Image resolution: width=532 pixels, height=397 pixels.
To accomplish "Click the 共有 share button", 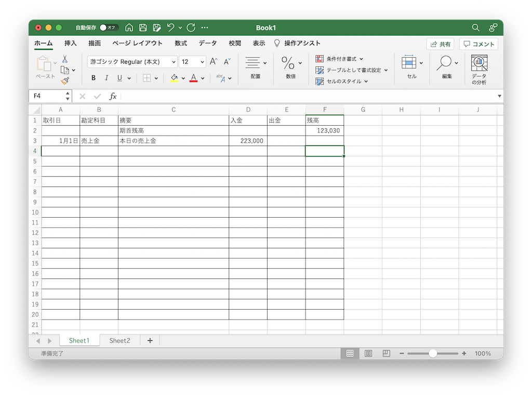I will pos(440,44).
